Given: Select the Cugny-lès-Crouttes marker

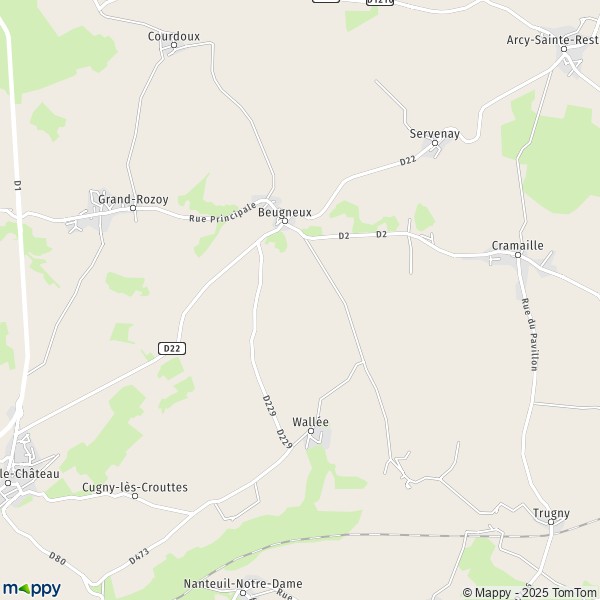Looking at the screenshot, I should click(x=135, y=496).
